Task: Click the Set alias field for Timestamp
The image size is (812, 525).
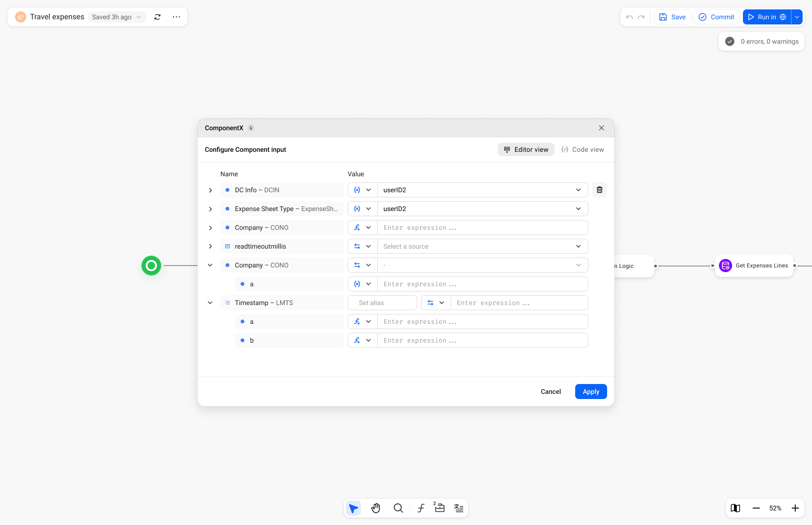Action: tap(382, 303)
